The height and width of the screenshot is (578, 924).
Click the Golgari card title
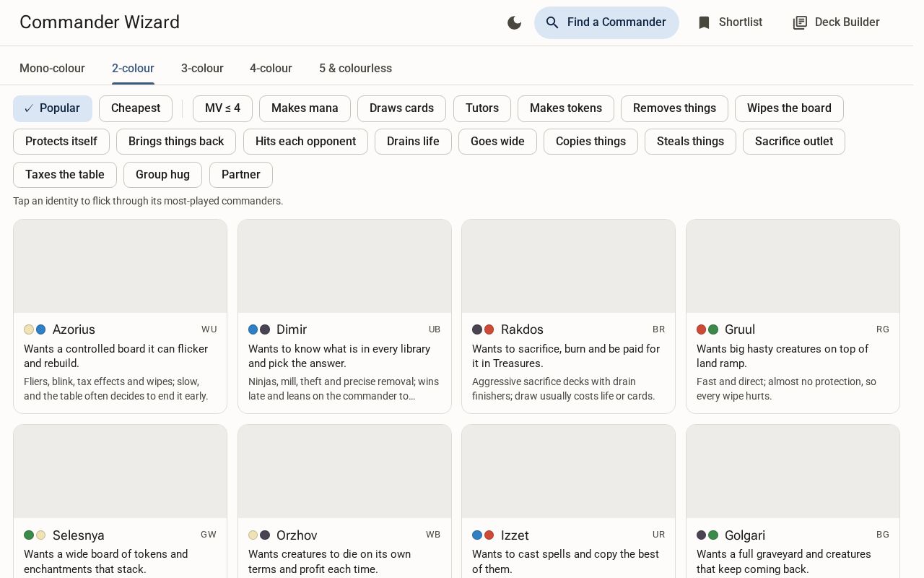coord(745,535)
